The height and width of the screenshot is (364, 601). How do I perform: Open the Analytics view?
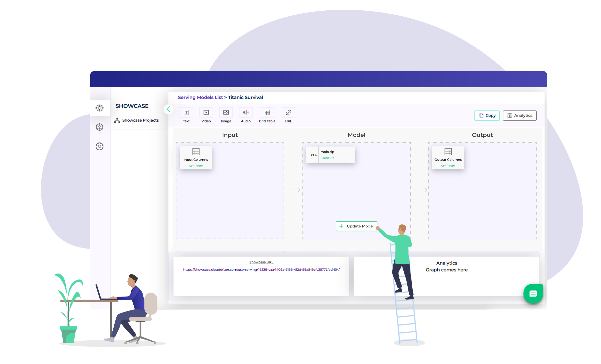pyautogui.click(x=520, y=115)
